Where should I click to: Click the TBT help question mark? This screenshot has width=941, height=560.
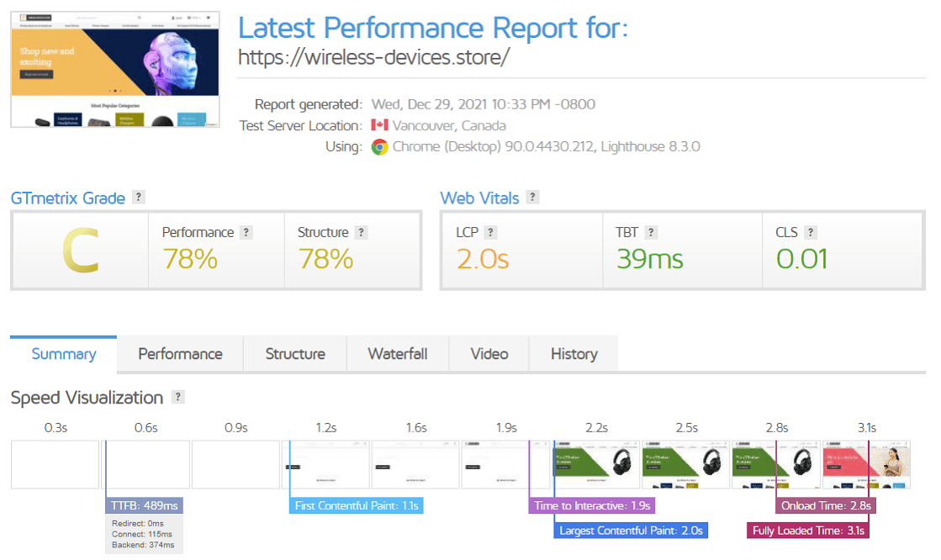pos(651,232)
